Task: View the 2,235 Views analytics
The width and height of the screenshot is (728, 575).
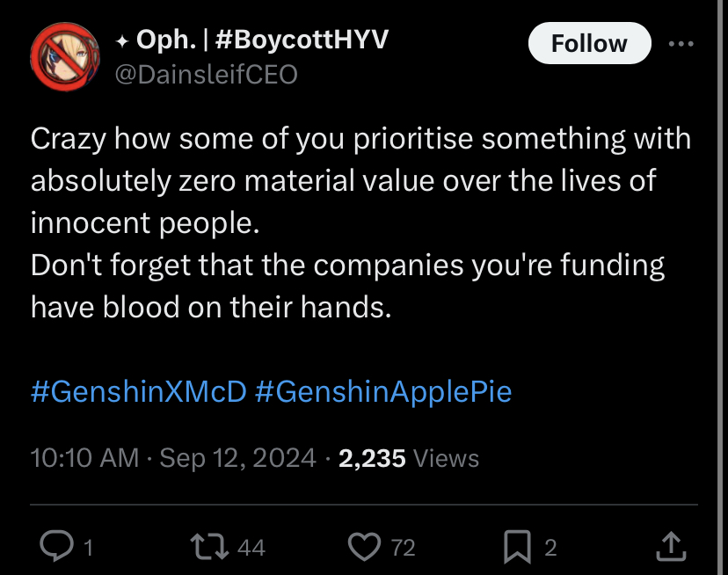Action: coord(409,458)
